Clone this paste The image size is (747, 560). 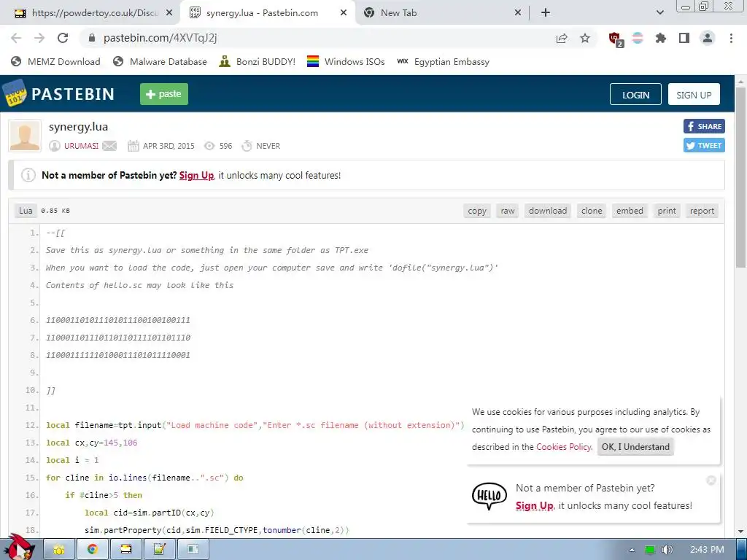(x=591, y=211)
